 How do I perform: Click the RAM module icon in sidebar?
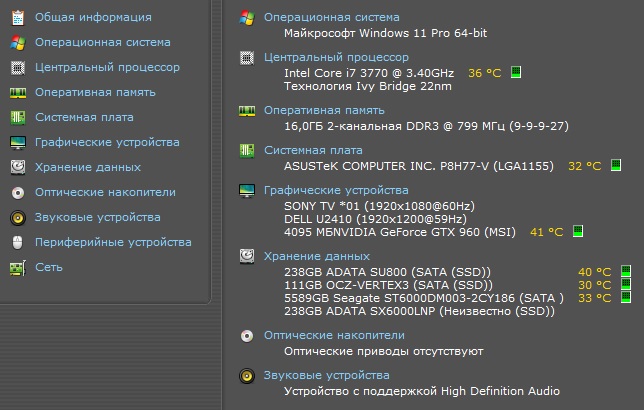tap(18, 93)
